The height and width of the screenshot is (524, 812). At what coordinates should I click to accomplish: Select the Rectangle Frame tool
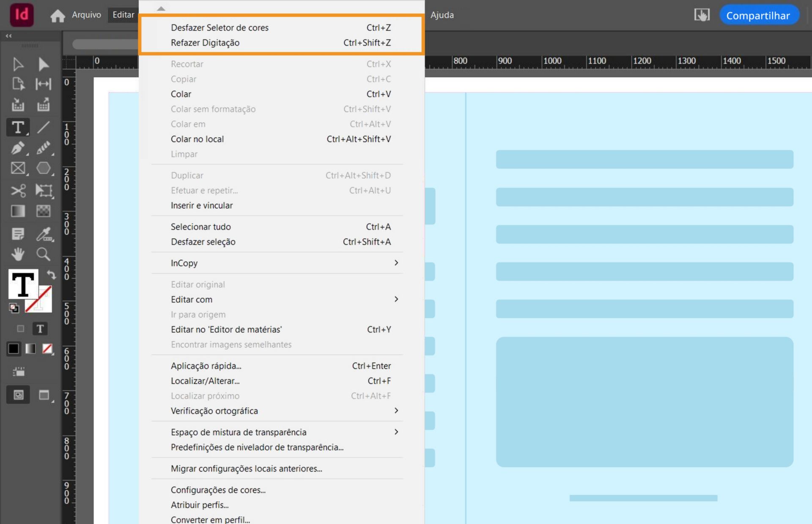click(x=18, y=168)
